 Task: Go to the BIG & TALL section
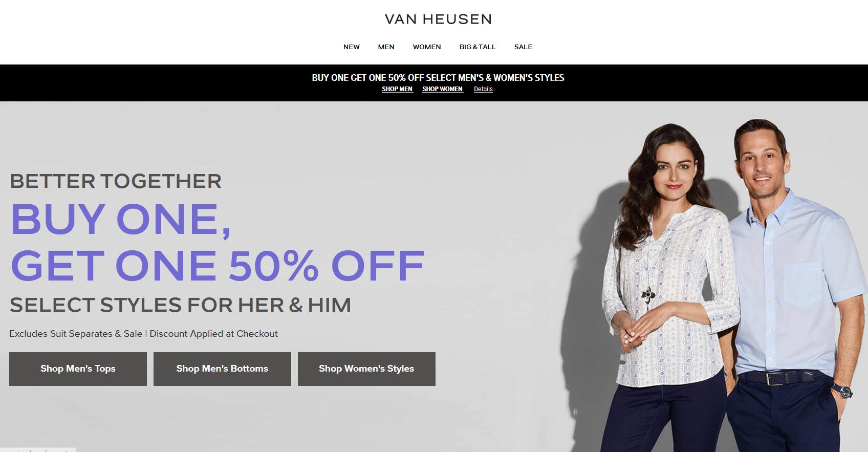pos(478,47)
